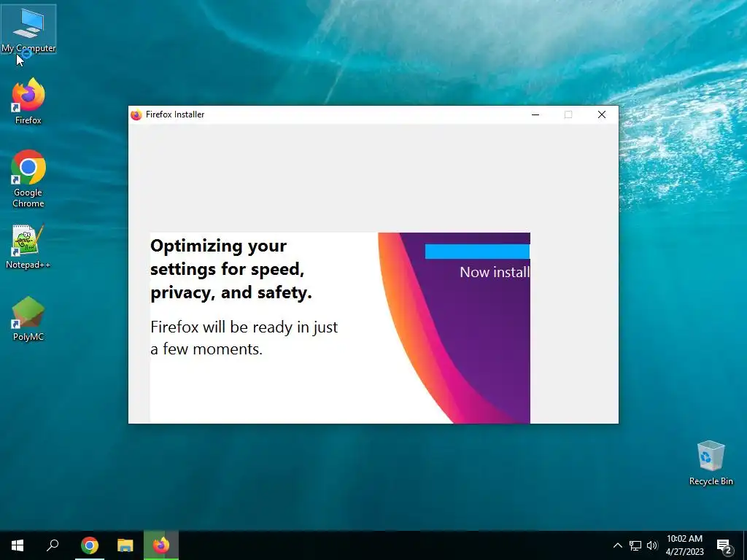Select the Firefox desktop shortcut
Viewport: 747px width, 560px height.
28,101
